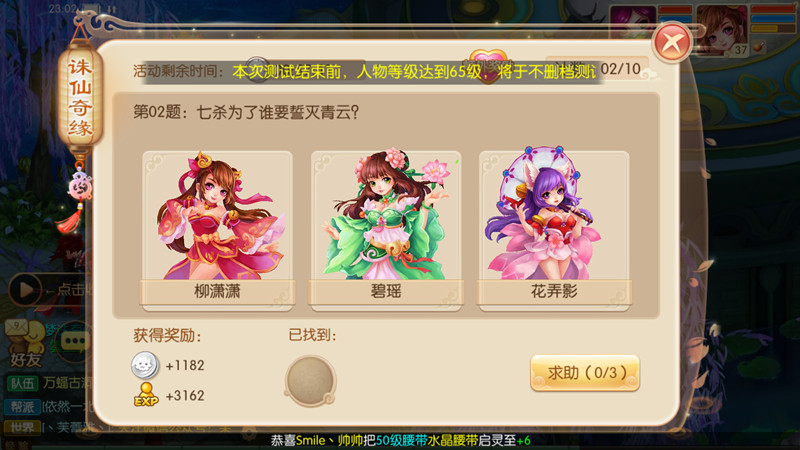Viewport: 800px width, 450px height.
Task: Switch to the 队伍 chat channel
Action: click(22, 383)
